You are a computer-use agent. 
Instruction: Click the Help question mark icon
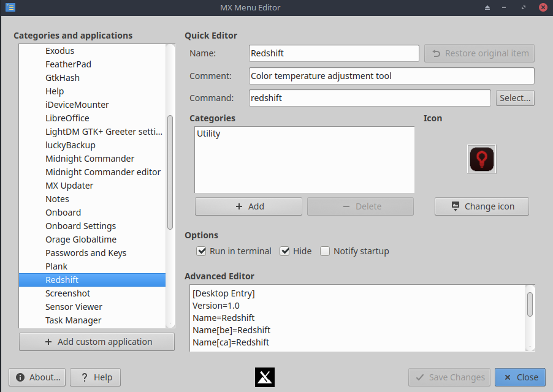point(85,377)
